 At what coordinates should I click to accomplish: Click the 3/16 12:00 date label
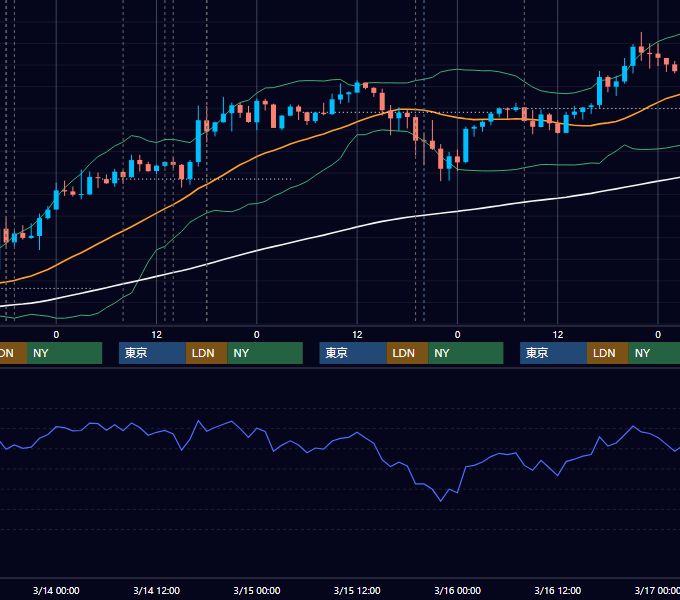[558, 590]
